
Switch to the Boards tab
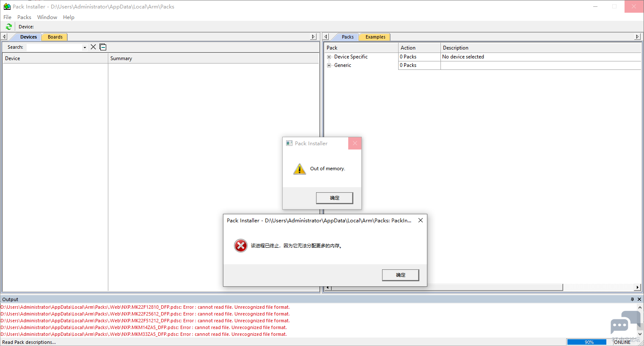click(55, 37)
